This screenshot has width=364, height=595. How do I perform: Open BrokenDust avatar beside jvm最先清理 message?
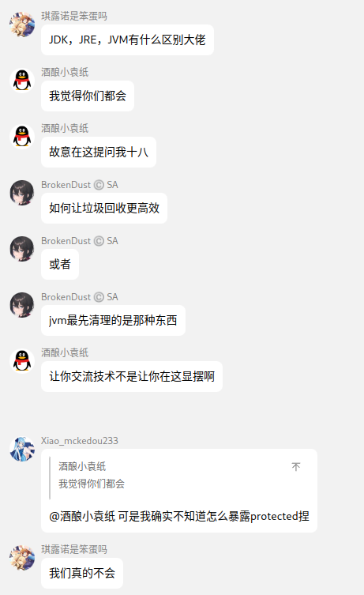pos(22,305)
